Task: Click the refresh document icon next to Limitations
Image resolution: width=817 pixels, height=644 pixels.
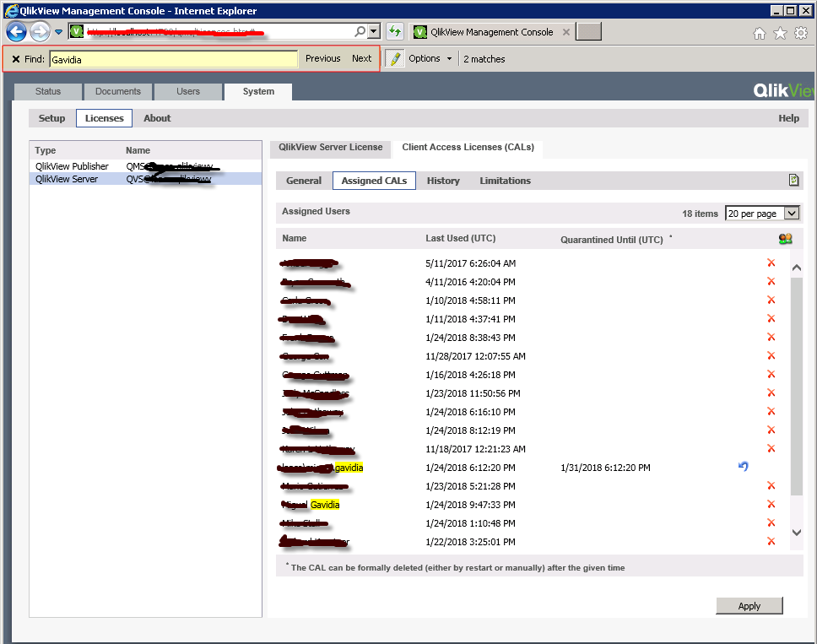Action: 793,181
